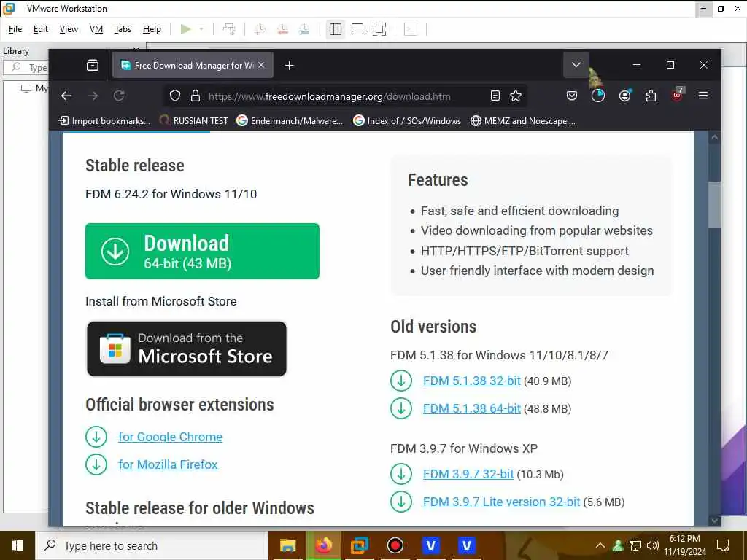Click the Firefox taskbar icon
Image resolution: width=747 pixels, height=560 pixels.
[323, 545]
